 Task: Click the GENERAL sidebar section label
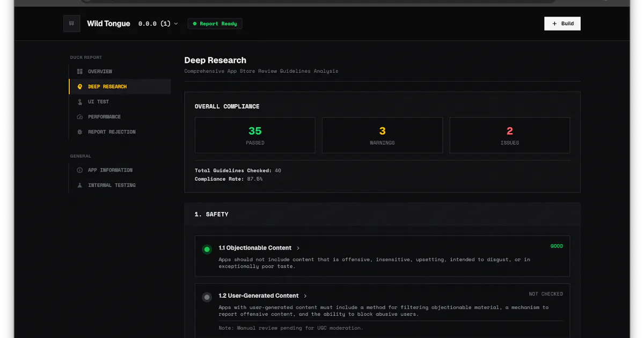click(x=80, y=156)
